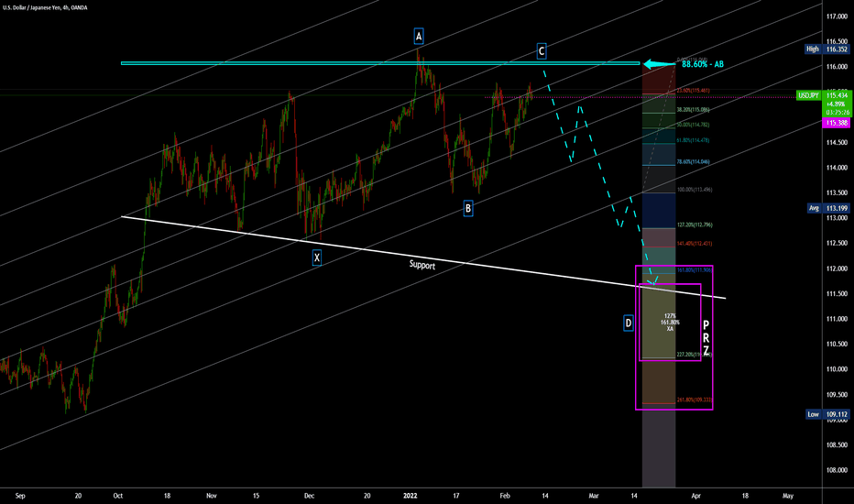This screenshot has height=504, width=854.
Task: Click the 161.80%(111.906) Fibonacci level
Action: (x=695, y=269)
